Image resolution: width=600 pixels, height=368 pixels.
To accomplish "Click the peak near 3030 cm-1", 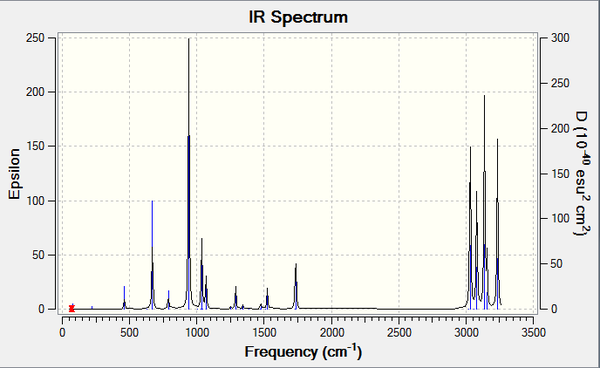I will click(x=470, y=228).
